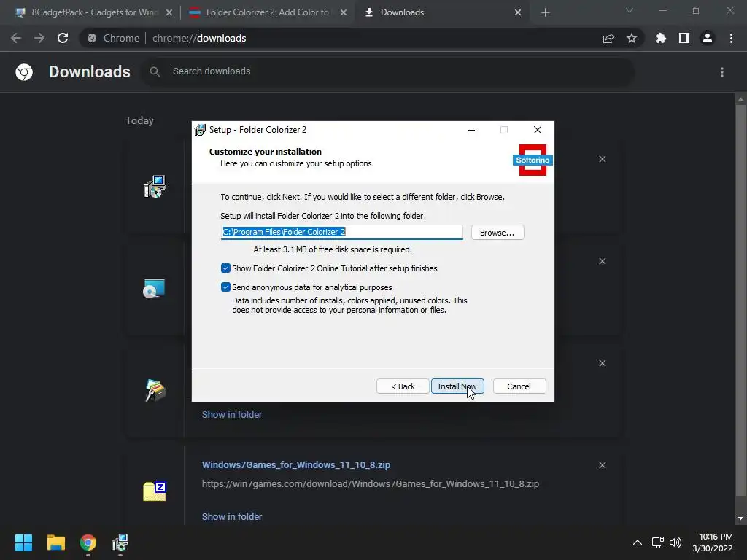Click the Chrome logo beside Downloads heading
Screen dimensions: 747x560
[24, 72]
